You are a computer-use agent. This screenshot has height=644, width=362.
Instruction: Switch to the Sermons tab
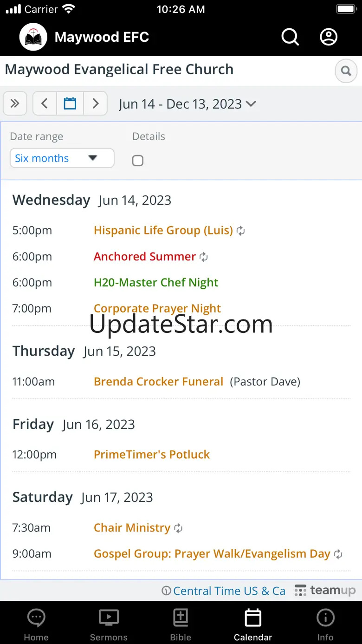[x=109, y=624]
